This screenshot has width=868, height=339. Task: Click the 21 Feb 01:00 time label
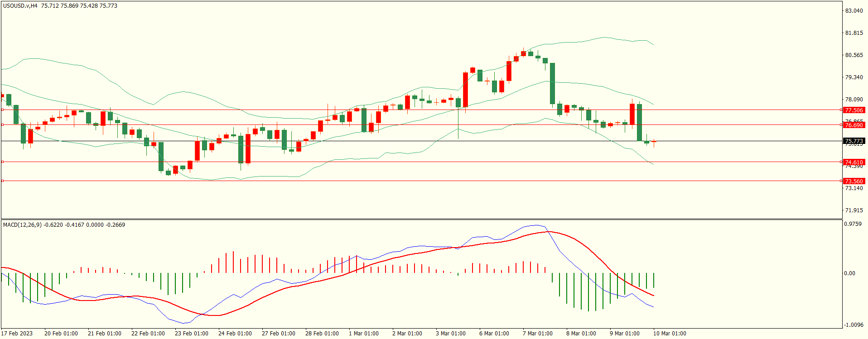105,334
